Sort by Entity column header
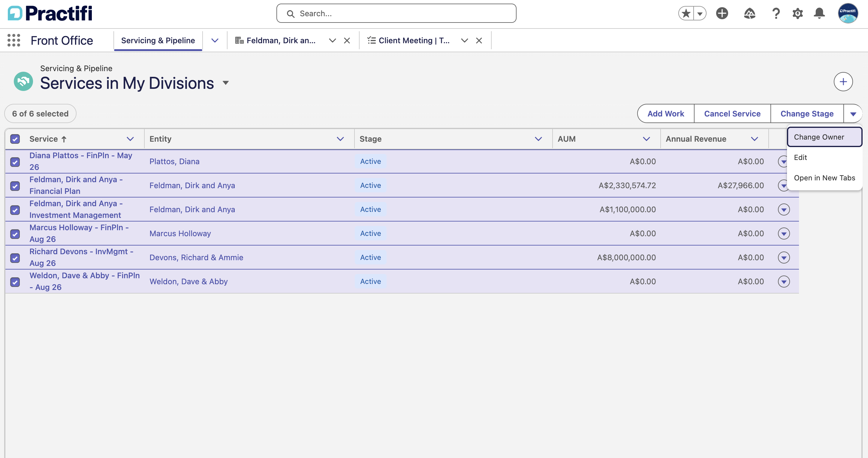The height and width of the screenshot is (458, 868). (160, 139)
